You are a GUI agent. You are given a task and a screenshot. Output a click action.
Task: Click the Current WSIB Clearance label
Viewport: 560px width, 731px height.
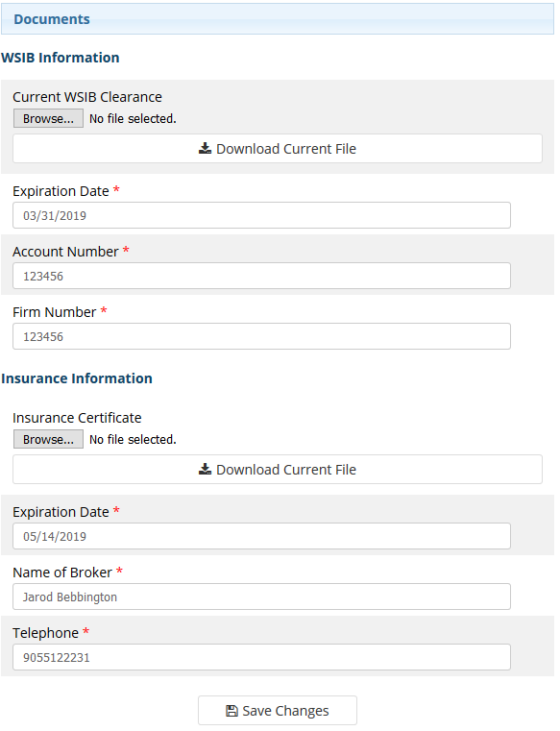[x=87, y=97]
